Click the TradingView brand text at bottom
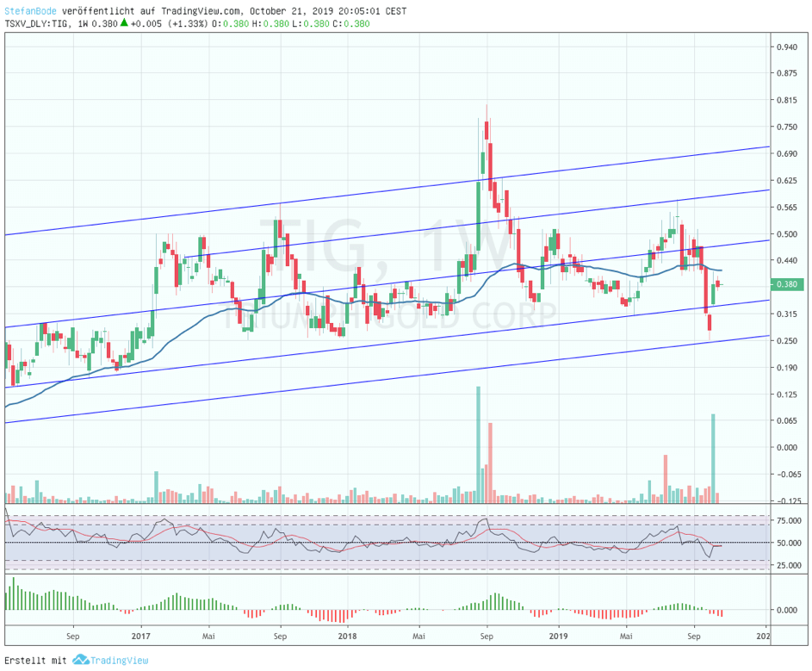Screen dimensions: 812x671 click(x=114, y=660)
